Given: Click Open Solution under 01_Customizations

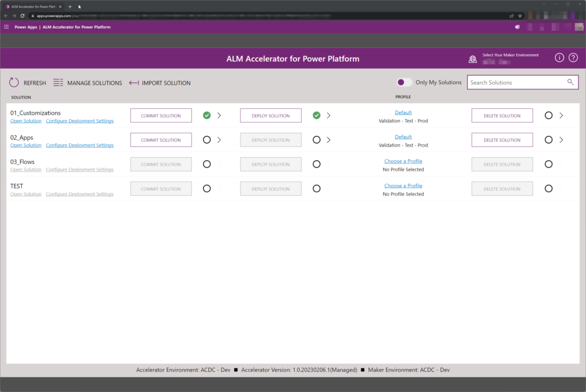Looking at the screenshot, I should pos(26,121).
